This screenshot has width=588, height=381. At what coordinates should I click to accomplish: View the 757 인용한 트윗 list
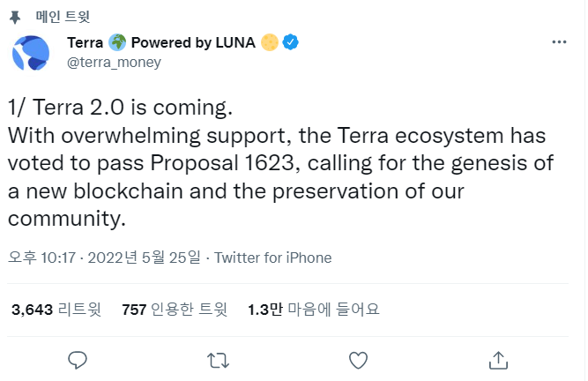(x=175, y=309)
